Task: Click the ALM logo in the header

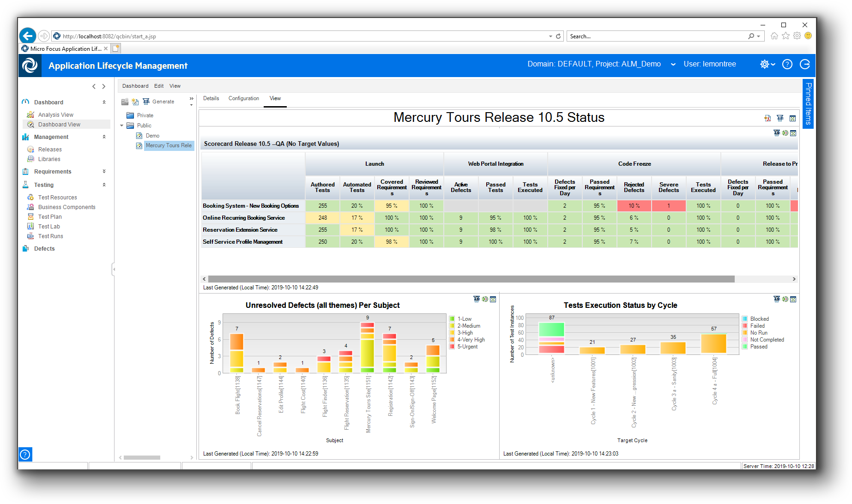Action: pos(30,66)
